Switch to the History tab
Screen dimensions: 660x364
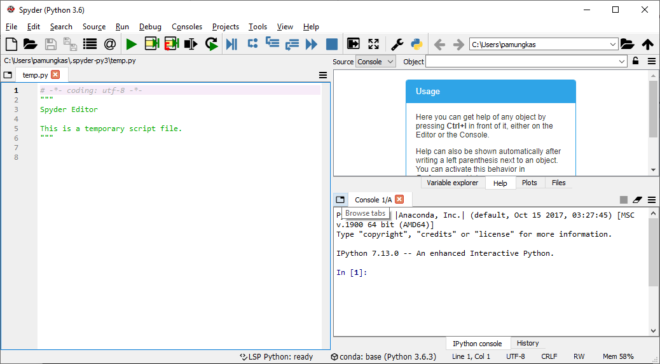527,343
